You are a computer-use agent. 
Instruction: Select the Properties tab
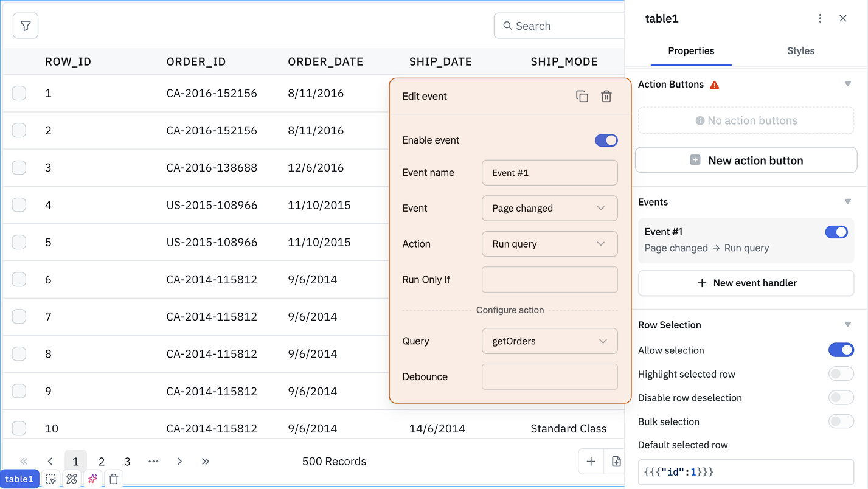pyautogui.click(x=691, y=50)
